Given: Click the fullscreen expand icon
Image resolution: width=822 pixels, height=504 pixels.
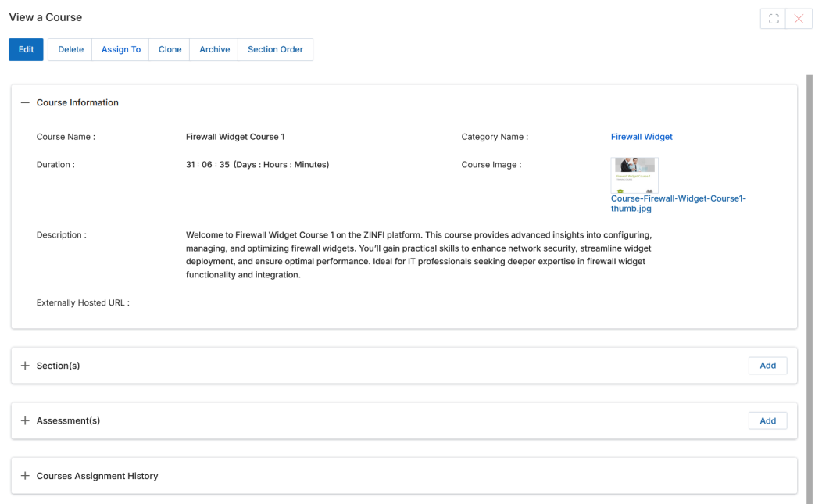Looking at the screenshot, I should tap(774, 19).
